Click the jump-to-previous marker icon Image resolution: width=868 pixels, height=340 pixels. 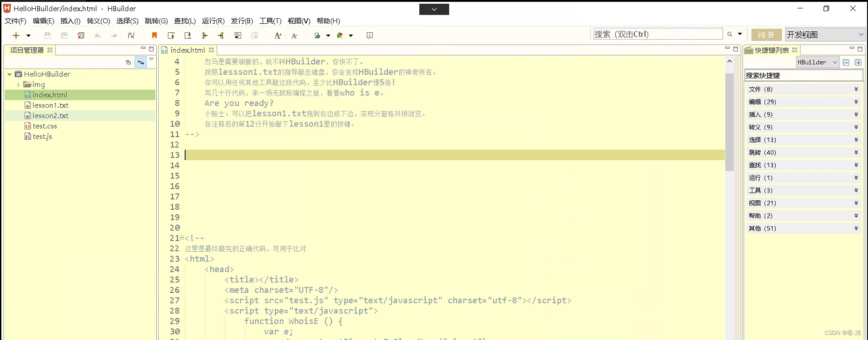point(171,35)
